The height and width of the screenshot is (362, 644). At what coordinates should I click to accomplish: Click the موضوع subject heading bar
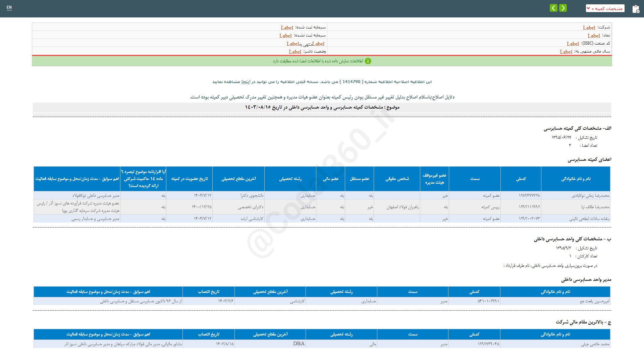pos(322,107)
